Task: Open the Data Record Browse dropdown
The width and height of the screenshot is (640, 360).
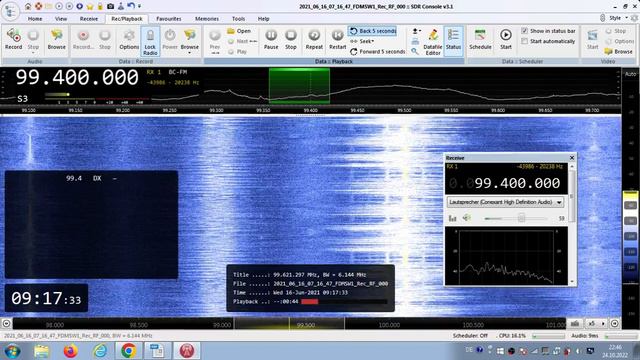Action: [x=190, y=42]
